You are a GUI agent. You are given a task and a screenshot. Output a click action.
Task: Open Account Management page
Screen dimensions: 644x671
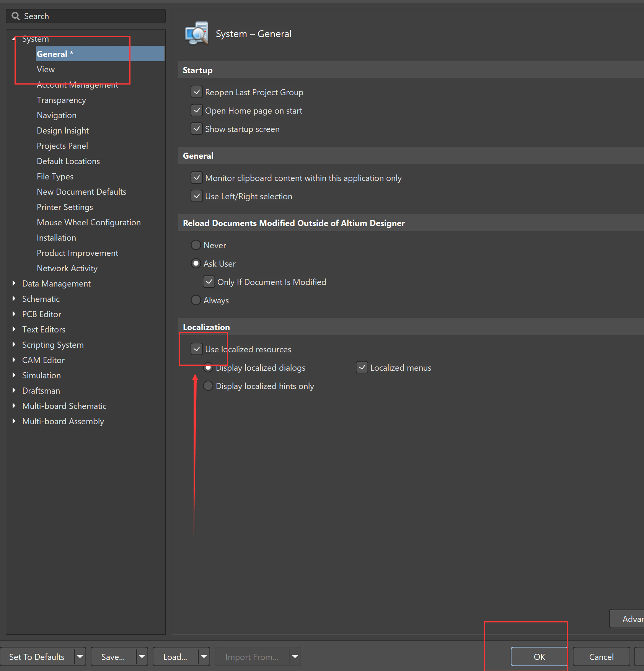point(77,85)
